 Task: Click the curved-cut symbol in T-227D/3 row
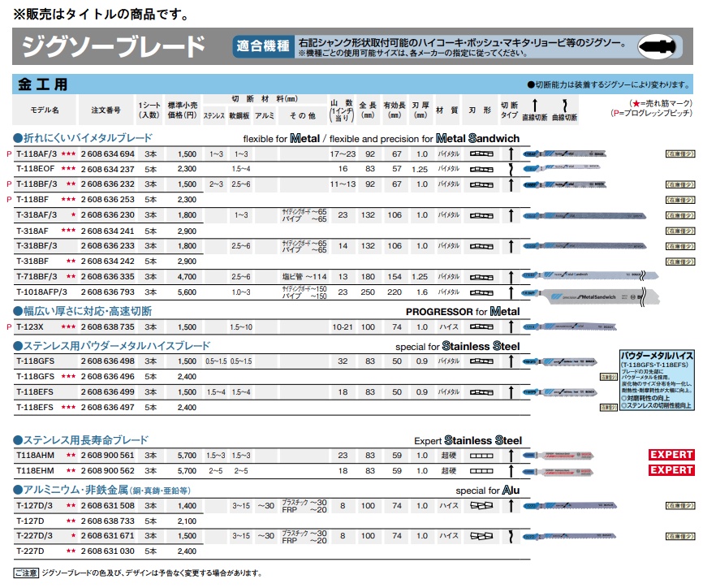pyautogui.click(x=510, y=536)
